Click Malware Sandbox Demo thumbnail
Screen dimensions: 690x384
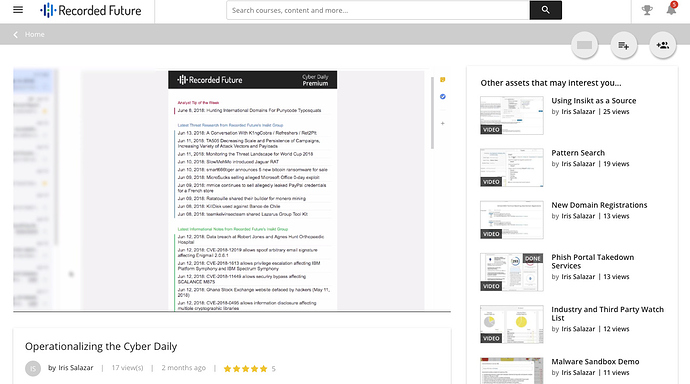click(x=512, y=370)
